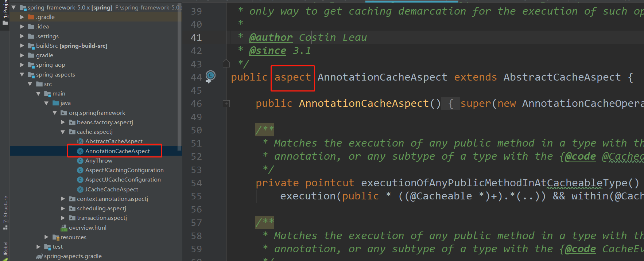
Task: Collapse the Javadoc fold marker on line 43
Action: (x=226, y=64)
